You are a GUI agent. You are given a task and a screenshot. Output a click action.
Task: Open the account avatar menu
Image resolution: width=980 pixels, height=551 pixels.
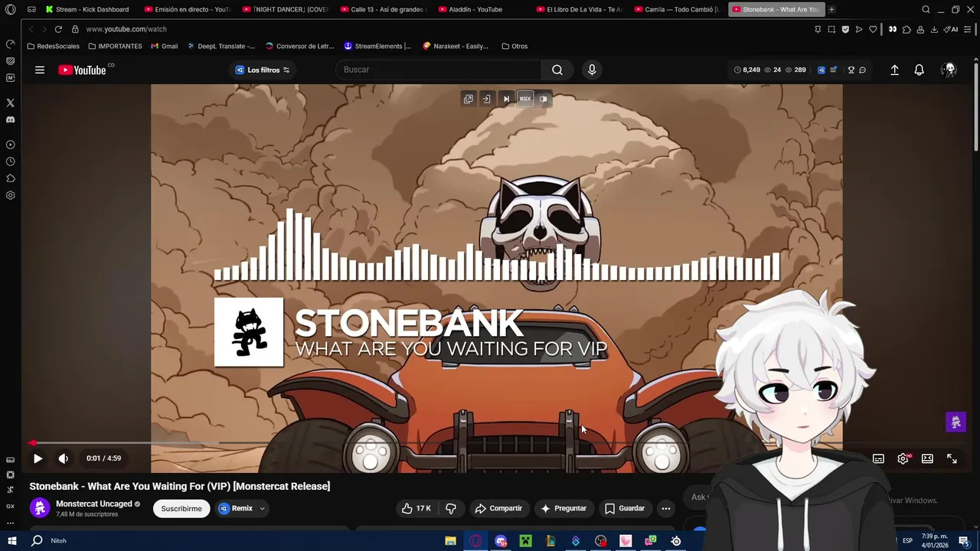[949, 70]
